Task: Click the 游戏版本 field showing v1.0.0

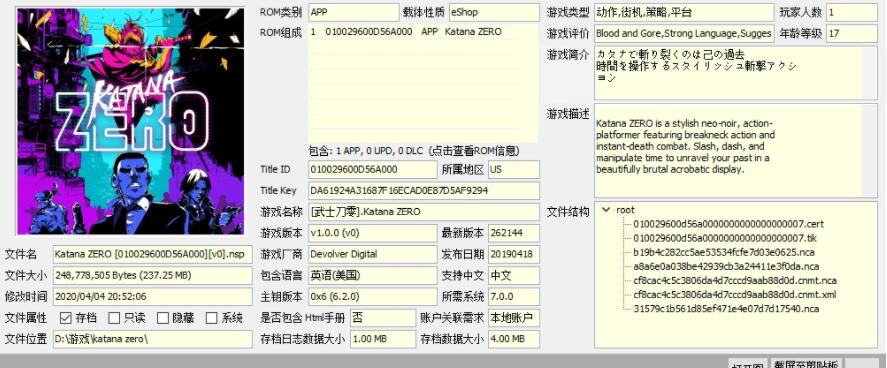Action: click(x=373, y=233)
